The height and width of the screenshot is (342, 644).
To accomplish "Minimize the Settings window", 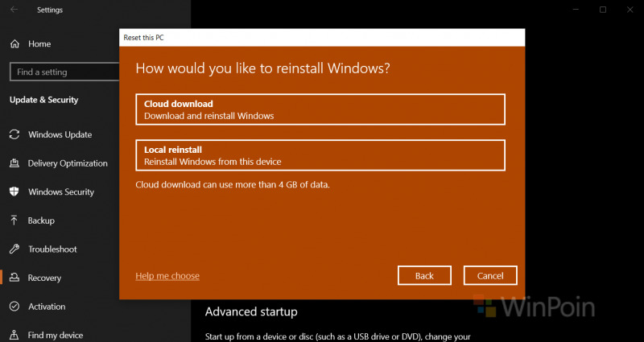I will (576, 10).
